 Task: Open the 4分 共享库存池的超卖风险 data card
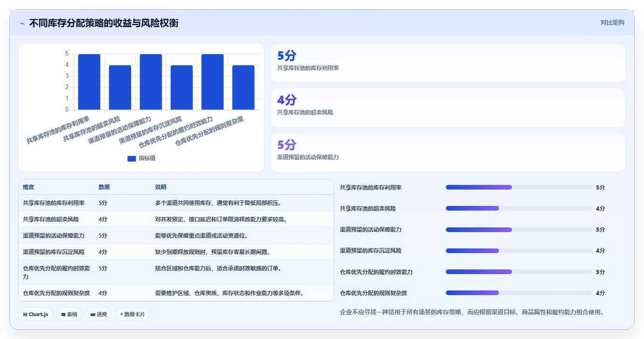pyautogui.click(x=448, y=107)
